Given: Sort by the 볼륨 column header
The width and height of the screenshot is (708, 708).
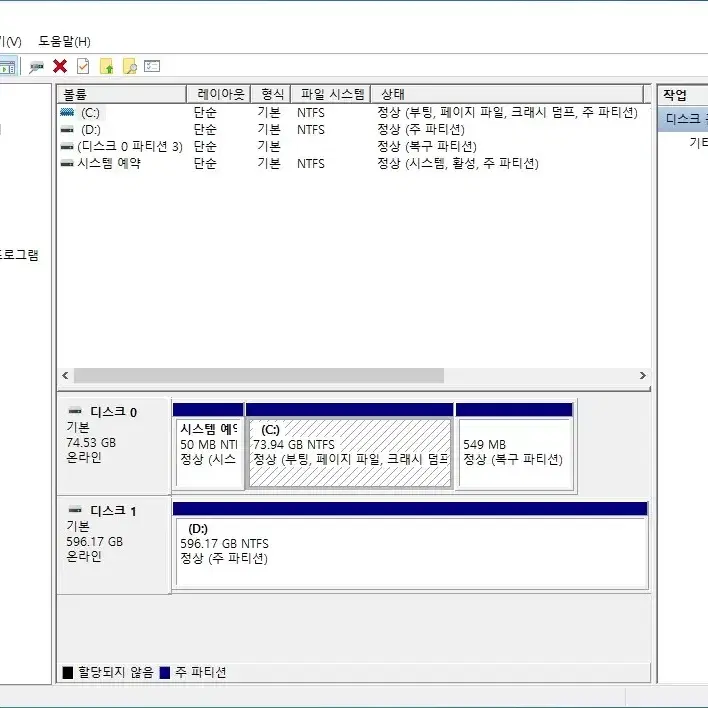Looking at the screenshot, I should [121, 94].
